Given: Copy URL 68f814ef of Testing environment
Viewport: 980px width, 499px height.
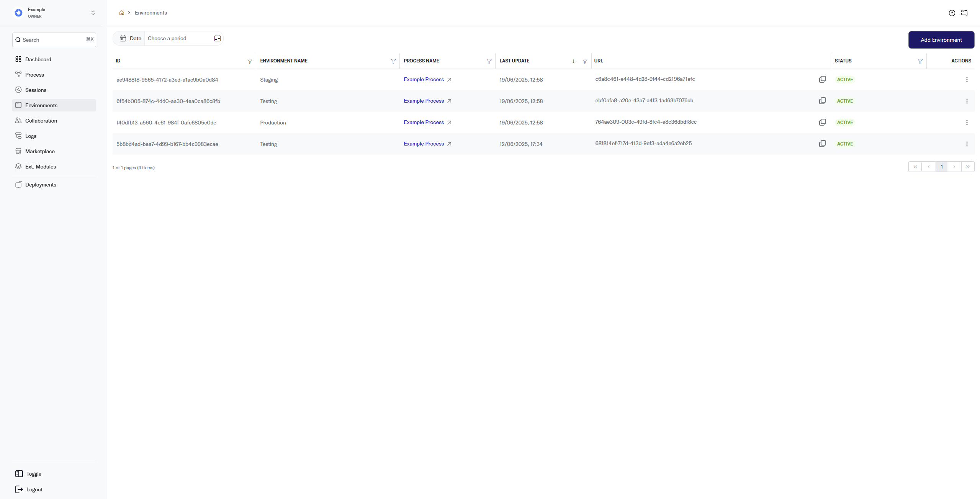Looking at the screenshot, I should [x=823, y=144].
